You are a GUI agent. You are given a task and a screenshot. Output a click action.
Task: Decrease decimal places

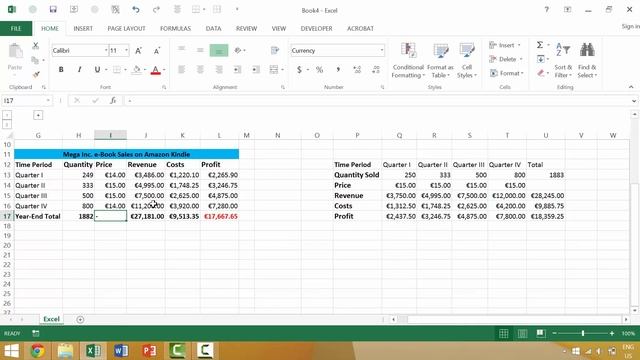point(376,70)
